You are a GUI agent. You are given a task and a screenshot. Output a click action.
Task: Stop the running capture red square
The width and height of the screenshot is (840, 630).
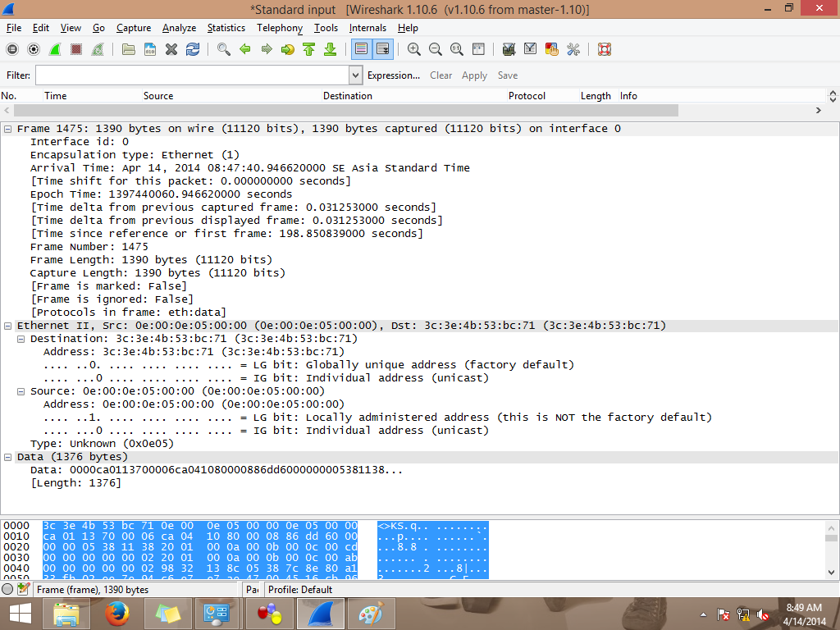(x=76, y=49)
